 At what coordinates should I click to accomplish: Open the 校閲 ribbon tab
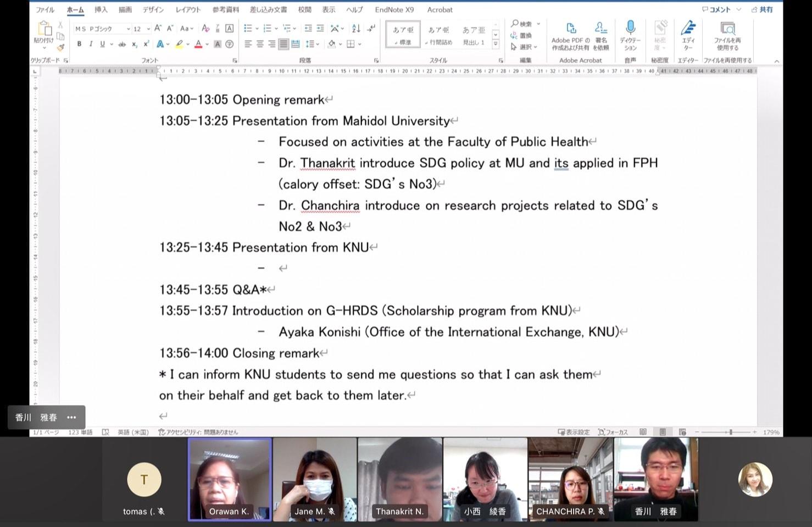pos(305,10)
